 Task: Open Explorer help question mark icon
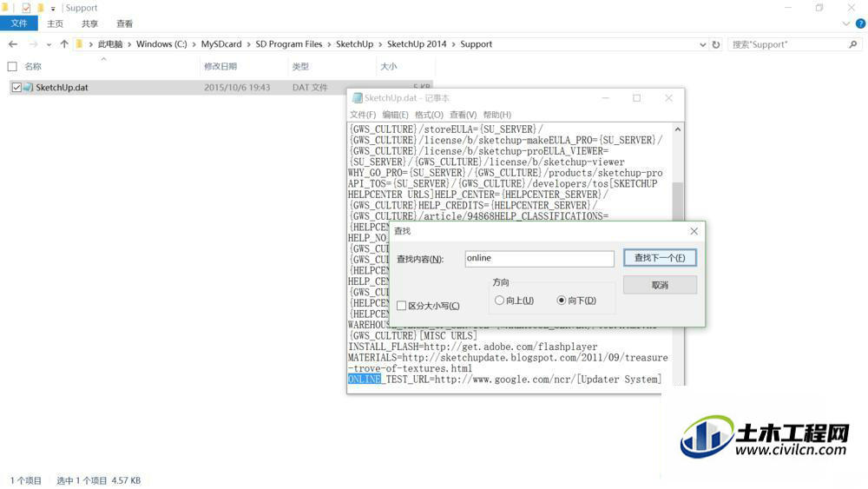860,23
